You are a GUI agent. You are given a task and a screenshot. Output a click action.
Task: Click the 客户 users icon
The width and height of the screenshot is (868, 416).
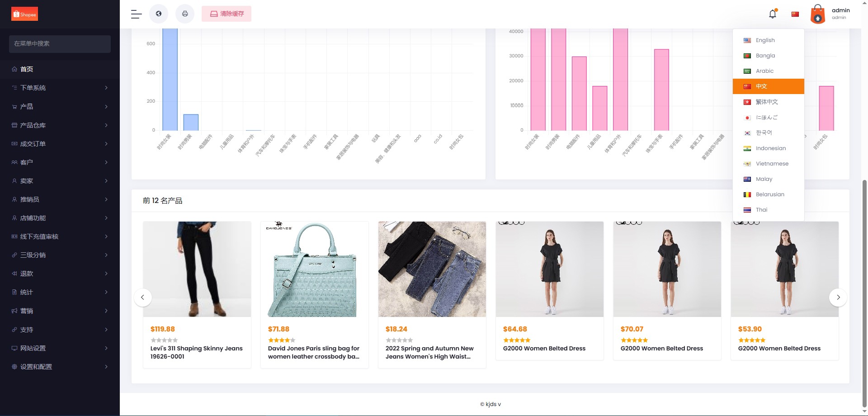pyautogui.click(x=14, y=162)
